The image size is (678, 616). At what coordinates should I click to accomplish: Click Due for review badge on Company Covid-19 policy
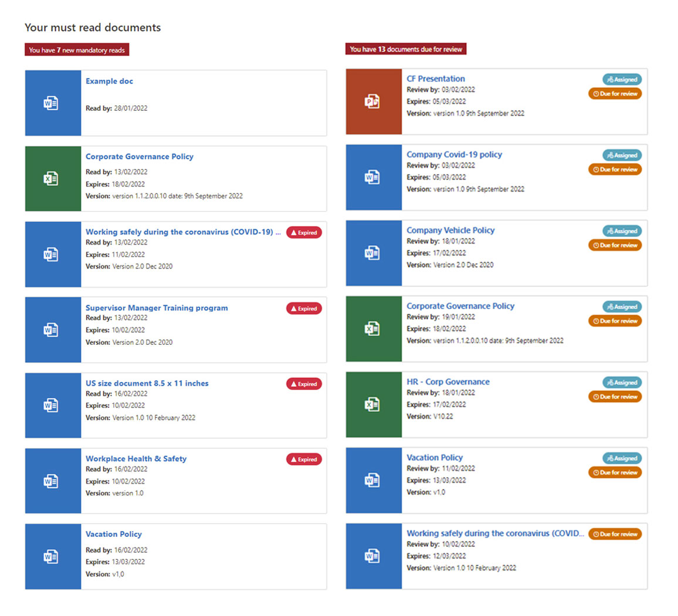pyautogui.click(x=615, y=169)
